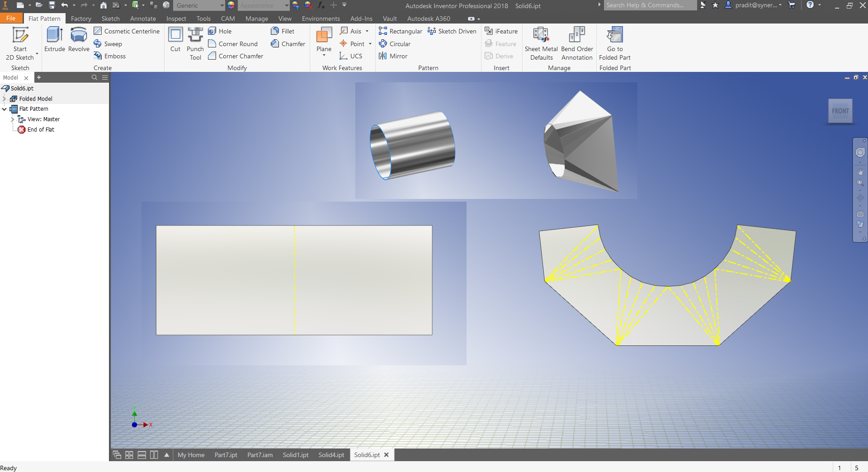Switch to the Solid4.ipt document tab
This screenshot has height=472, width=868.
(331, 455)
